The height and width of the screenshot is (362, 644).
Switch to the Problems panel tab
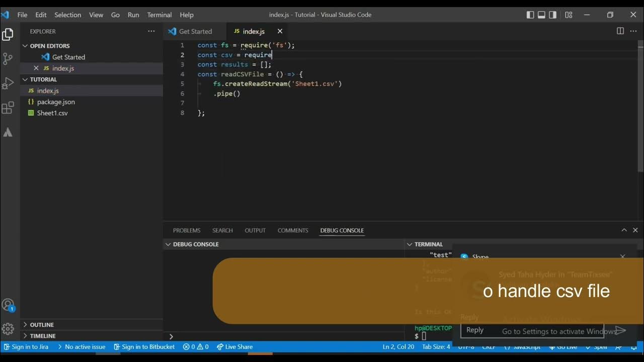point(187,230)
